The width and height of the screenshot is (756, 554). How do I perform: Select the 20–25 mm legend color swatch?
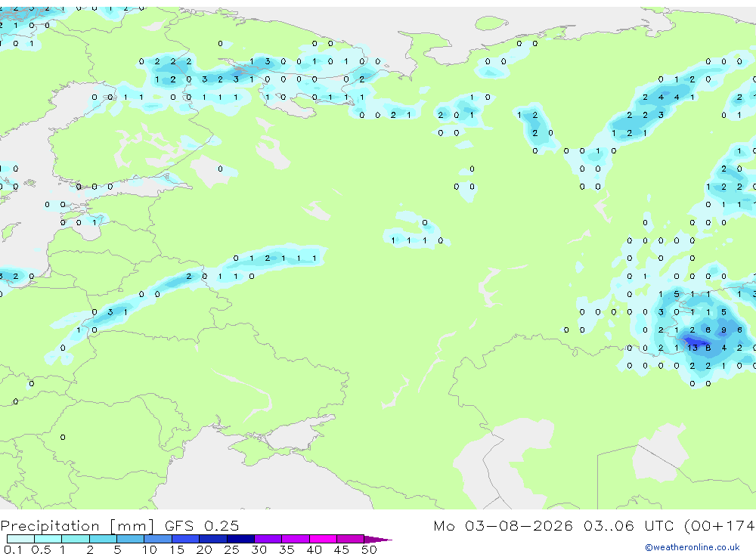point(213,539)
